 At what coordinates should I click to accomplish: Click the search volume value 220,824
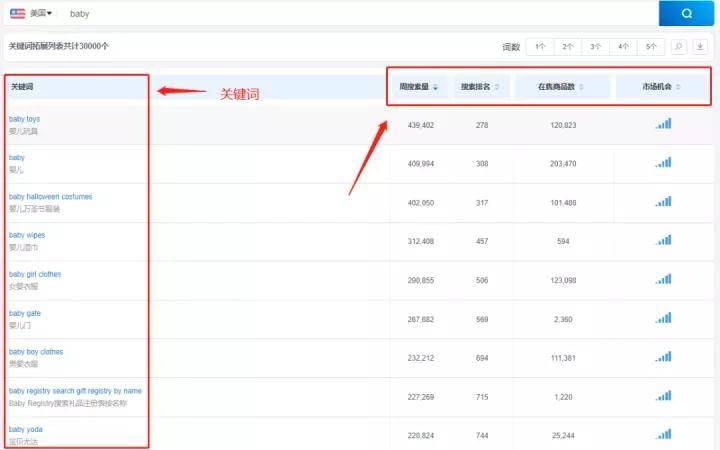tap(421, 436)
